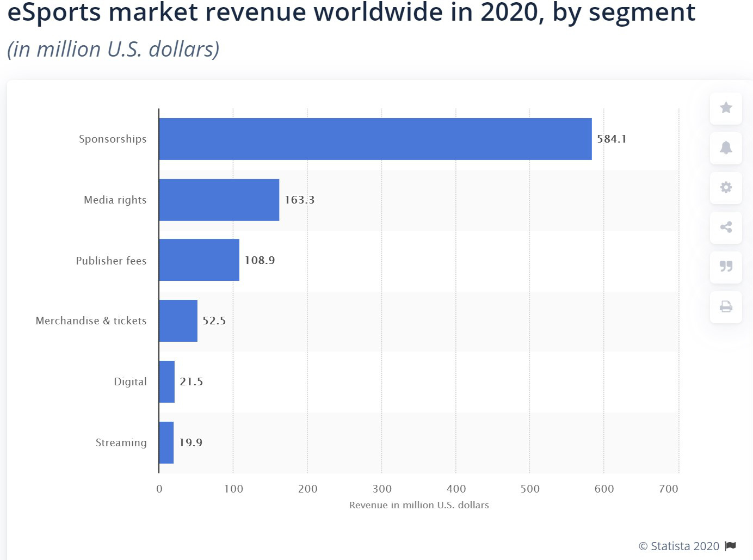The image size is (753, 560).
Task: Open chart settings gear icon
Action: [x=726, y=187]
